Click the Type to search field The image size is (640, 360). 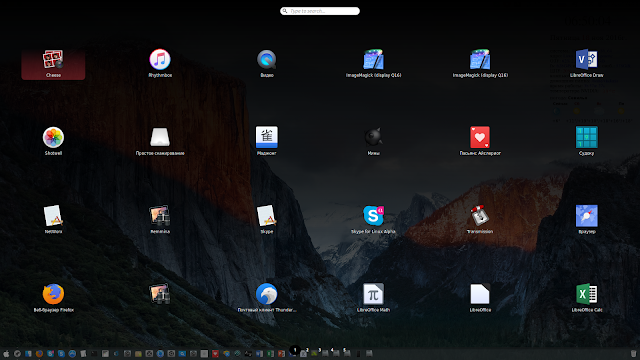(320, 11)
